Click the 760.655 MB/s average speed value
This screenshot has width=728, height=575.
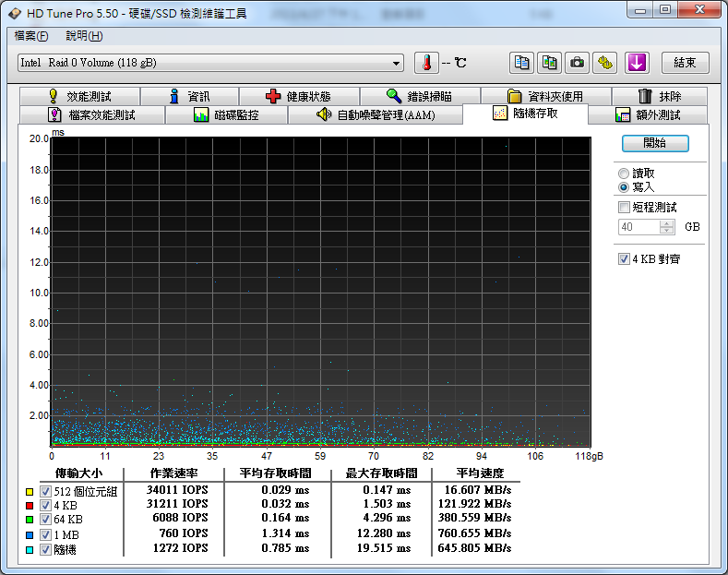(474, 533)
